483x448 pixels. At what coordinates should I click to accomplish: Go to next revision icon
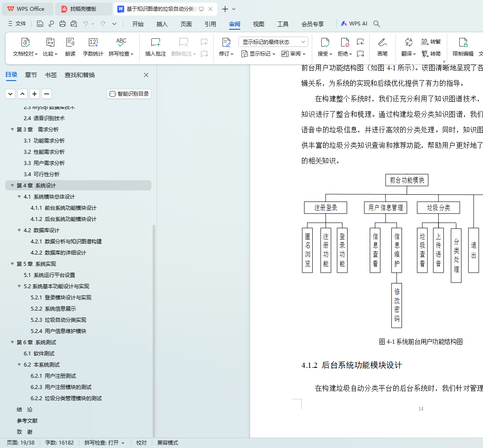click(361, 54)
